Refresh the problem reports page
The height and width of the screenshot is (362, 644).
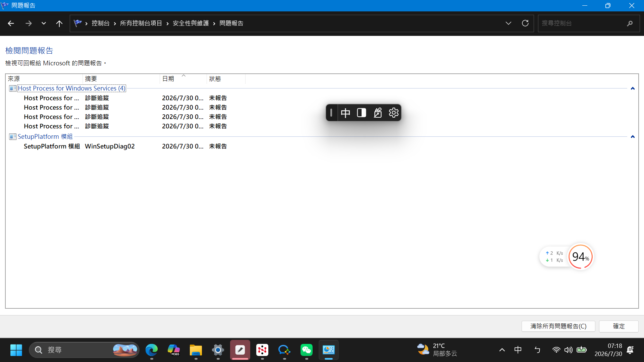point(525,23)
